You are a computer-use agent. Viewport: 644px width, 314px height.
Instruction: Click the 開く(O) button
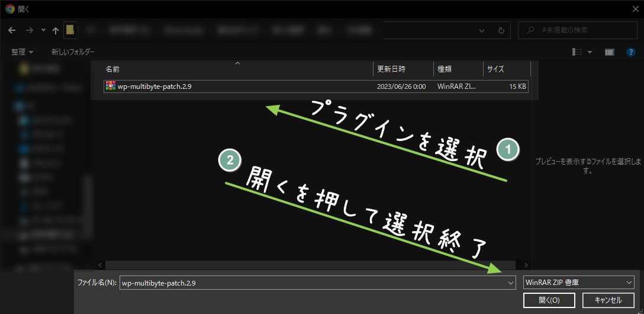(549, 300)
